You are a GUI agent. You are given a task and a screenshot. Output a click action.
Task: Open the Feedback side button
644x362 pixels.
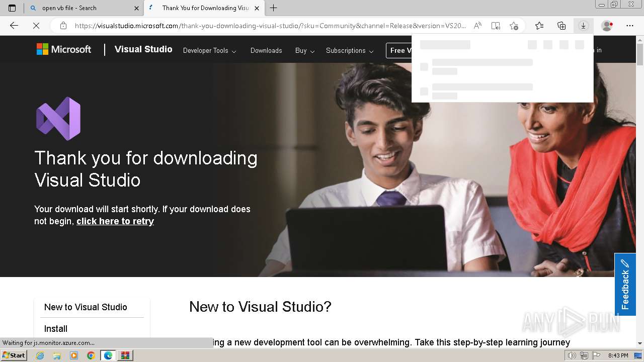tap(625, 284)
